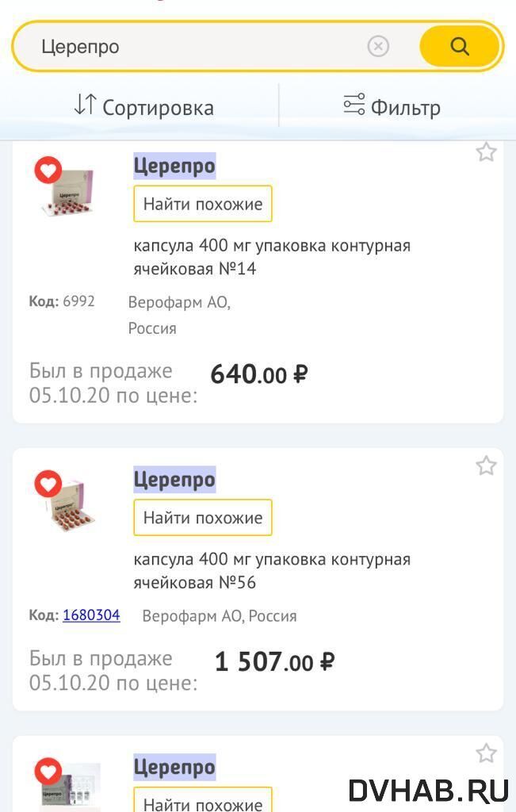The image size is (516, 812).
Task: Click the yellow search magnifier button
Action: 460,46
